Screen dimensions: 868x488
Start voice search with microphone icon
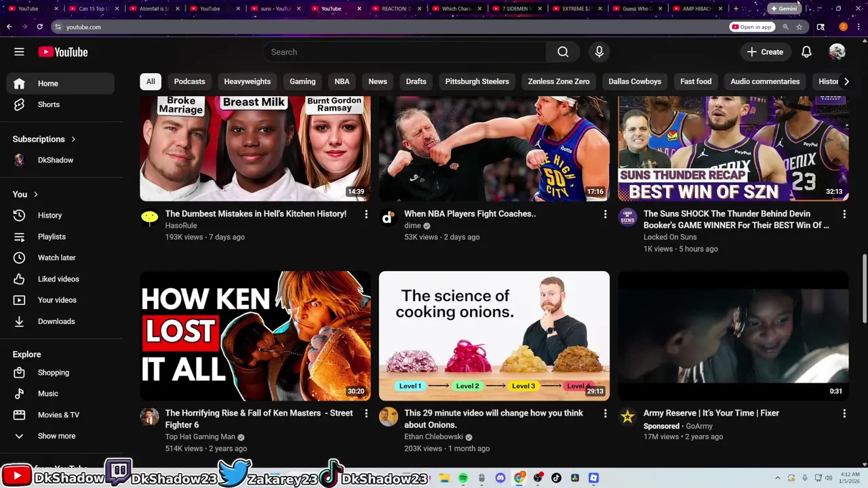pyautogui.click(x=599, y=52)
